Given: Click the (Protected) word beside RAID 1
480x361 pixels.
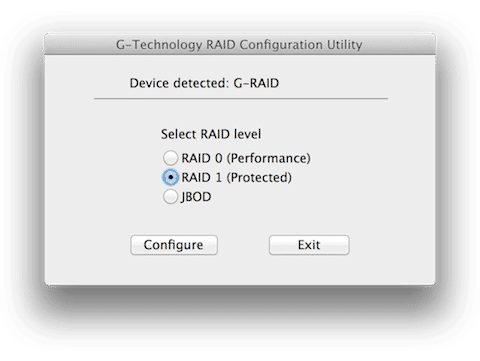Looking at the screenshot, I should [x=259, y=177].
